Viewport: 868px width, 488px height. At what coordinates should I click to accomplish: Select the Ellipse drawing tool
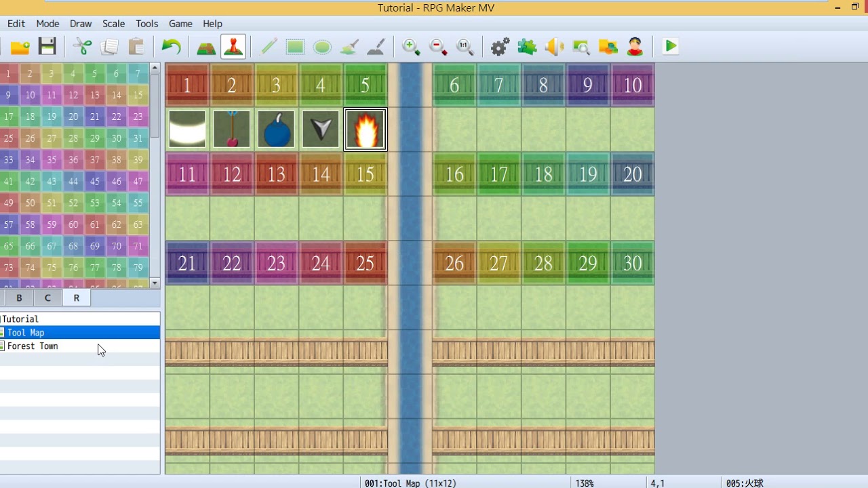322,47
